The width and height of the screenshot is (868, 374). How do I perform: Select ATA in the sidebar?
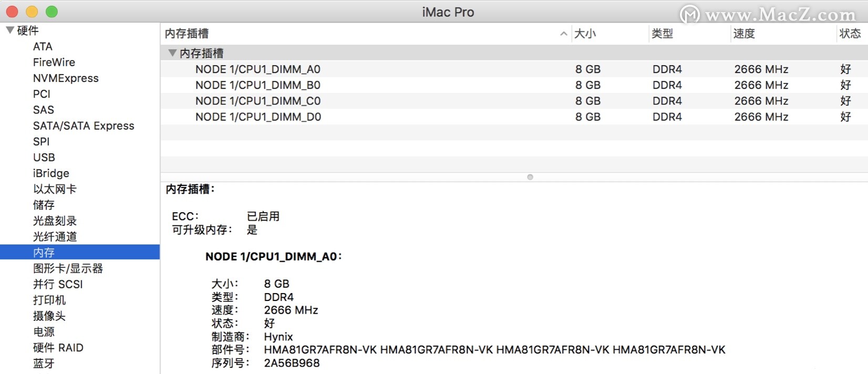click(43, 47)
